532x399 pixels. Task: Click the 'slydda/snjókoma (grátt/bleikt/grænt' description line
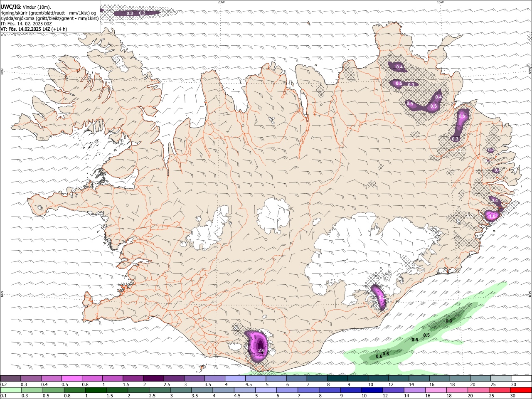(x=49, y=18)
